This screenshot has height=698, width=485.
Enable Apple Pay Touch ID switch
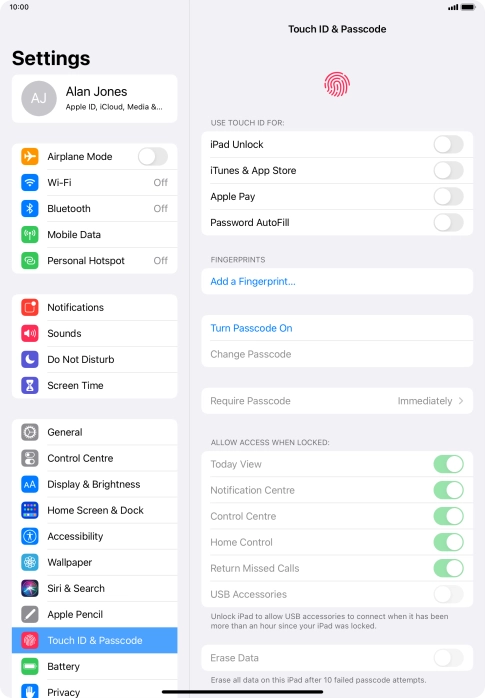[x=449, y=197]
